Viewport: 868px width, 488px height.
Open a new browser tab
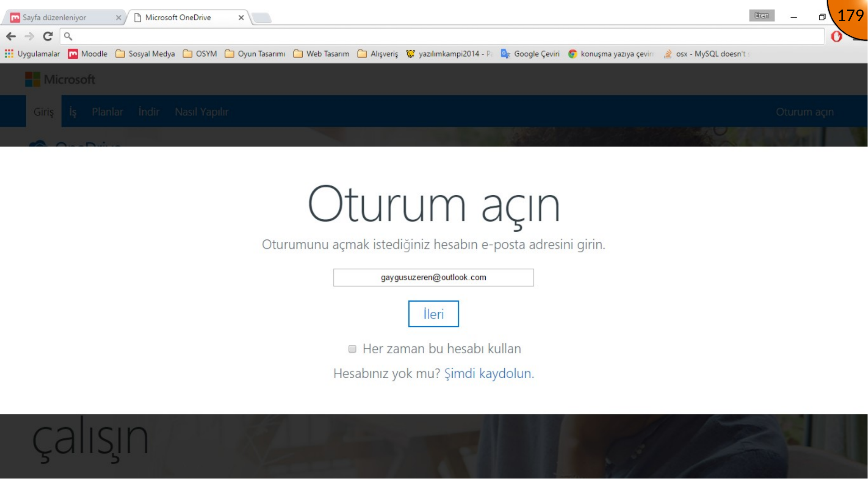(262, 18)
